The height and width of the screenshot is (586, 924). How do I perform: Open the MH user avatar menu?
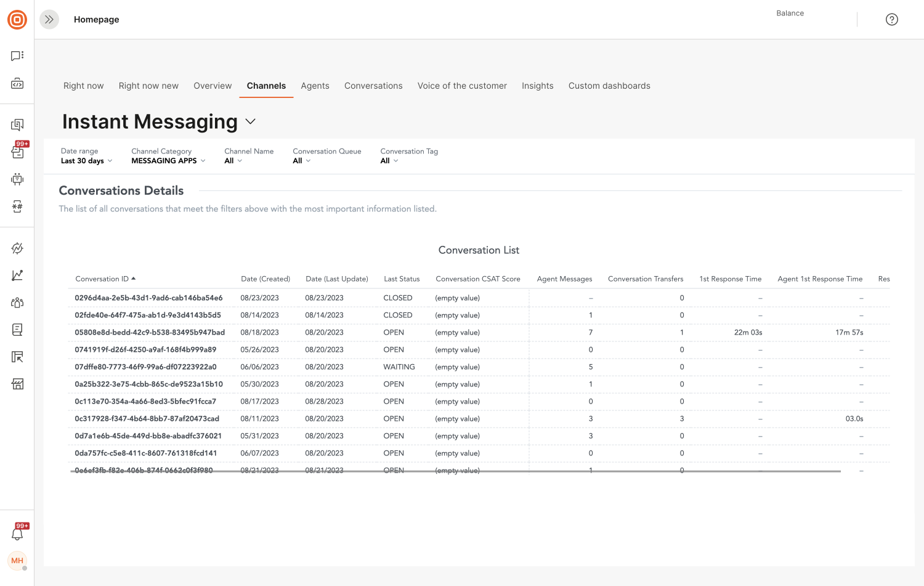coord(17,561)
